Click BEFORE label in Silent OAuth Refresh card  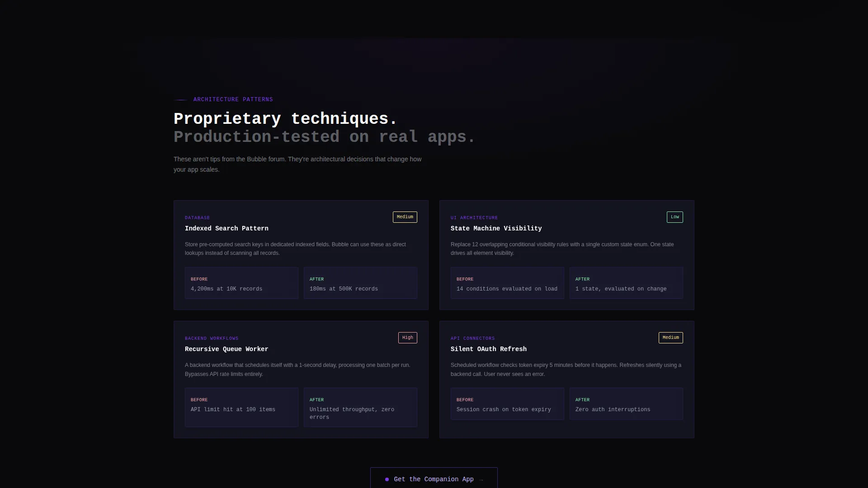(465, 400)
